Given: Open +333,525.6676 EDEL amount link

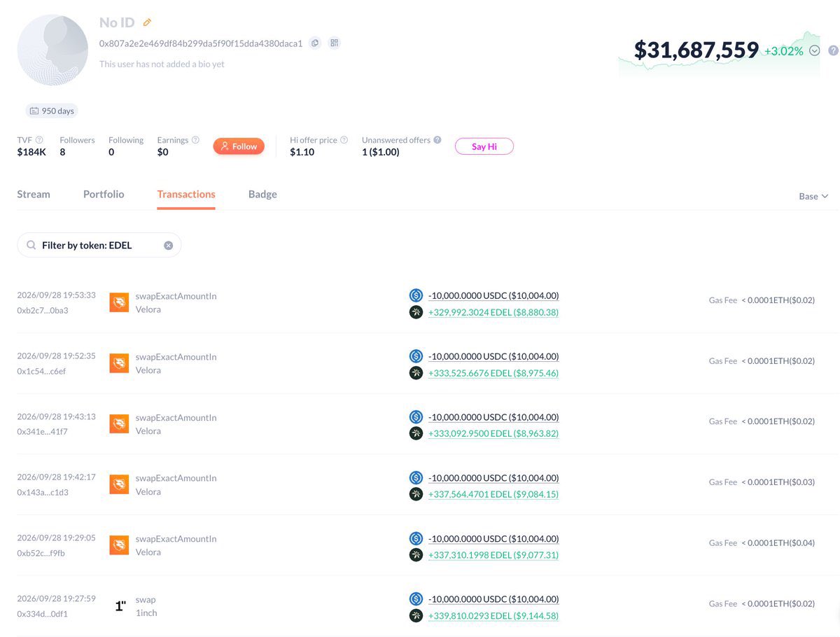Looking at the screenshot, I should tap(493, 373).
